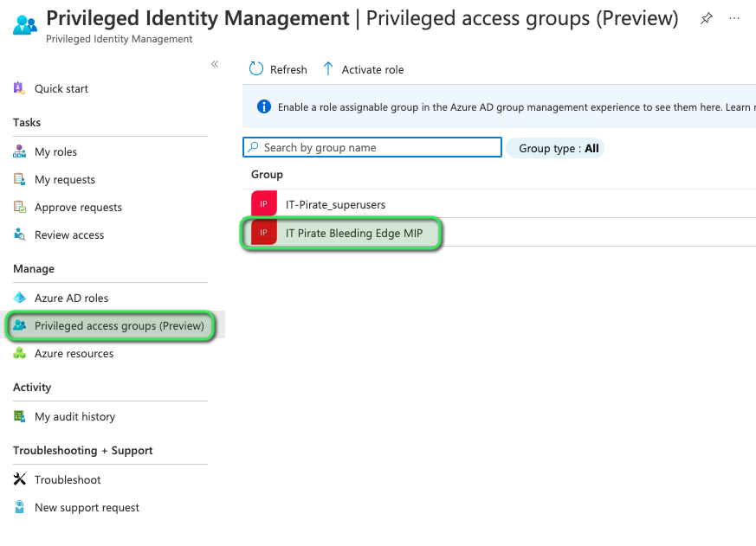Open the more options ellipsis menu
Viewport: 756px width, 546px height.
tap(734, 19)
